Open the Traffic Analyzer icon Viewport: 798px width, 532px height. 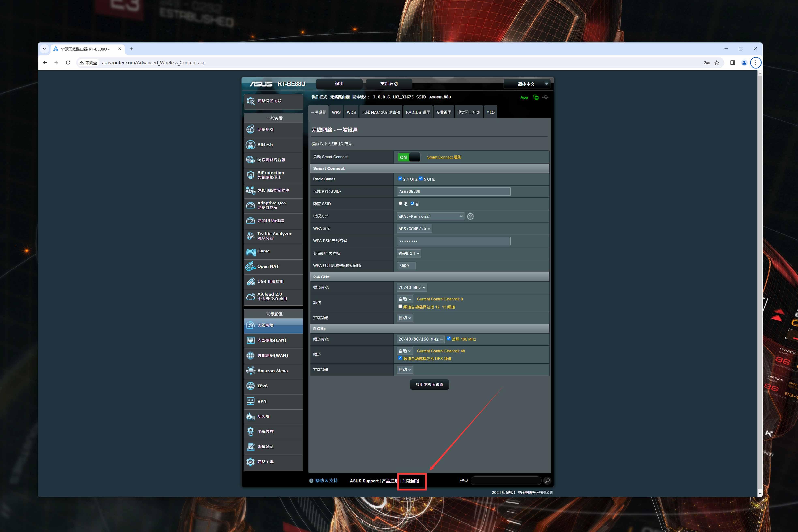click(250, 236)
